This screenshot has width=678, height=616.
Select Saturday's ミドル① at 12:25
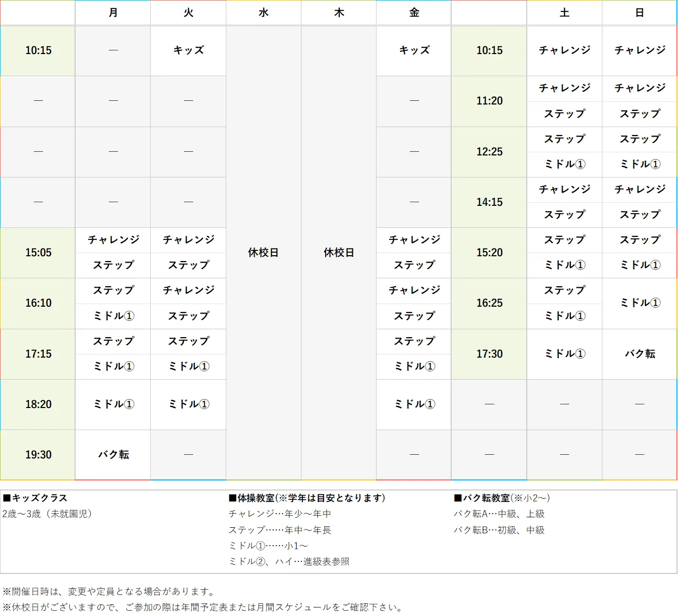[x=564, y=164]
